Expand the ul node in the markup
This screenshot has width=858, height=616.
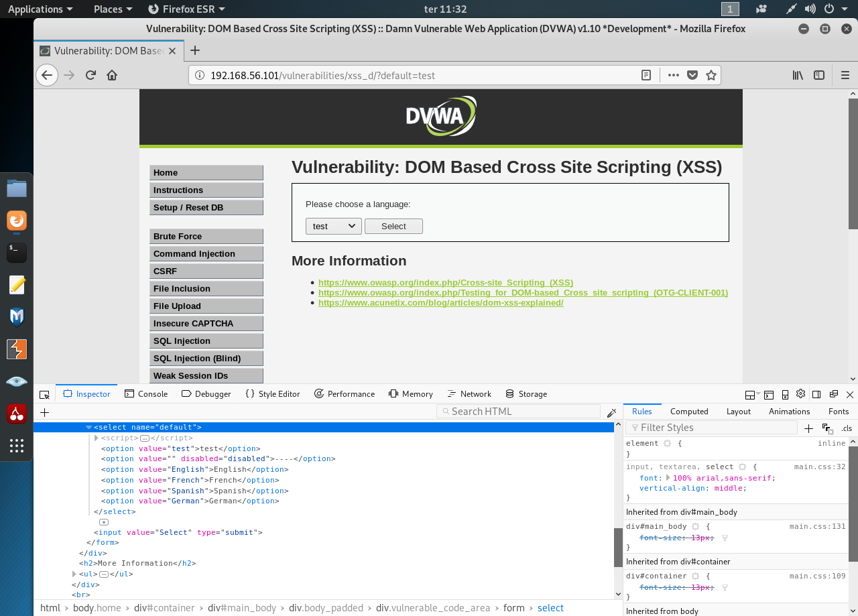click(x=74, y=574)
